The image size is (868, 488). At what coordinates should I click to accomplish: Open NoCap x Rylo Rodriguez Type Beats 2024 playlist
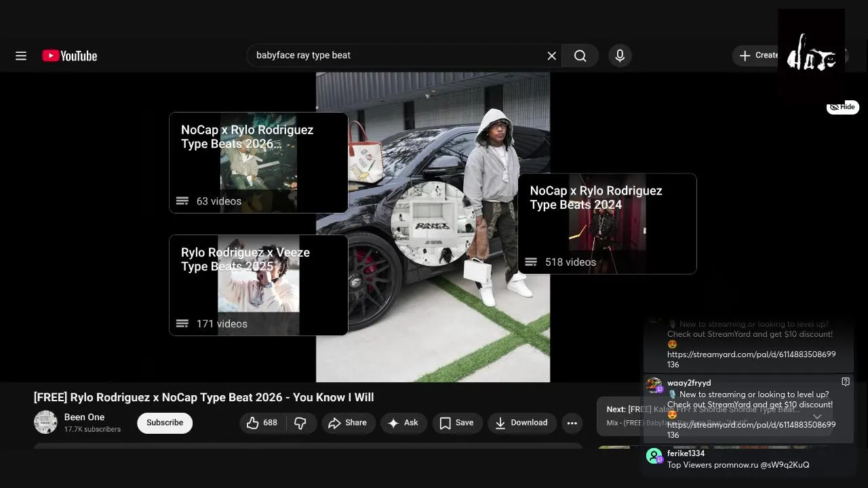[x=607, y=224]
